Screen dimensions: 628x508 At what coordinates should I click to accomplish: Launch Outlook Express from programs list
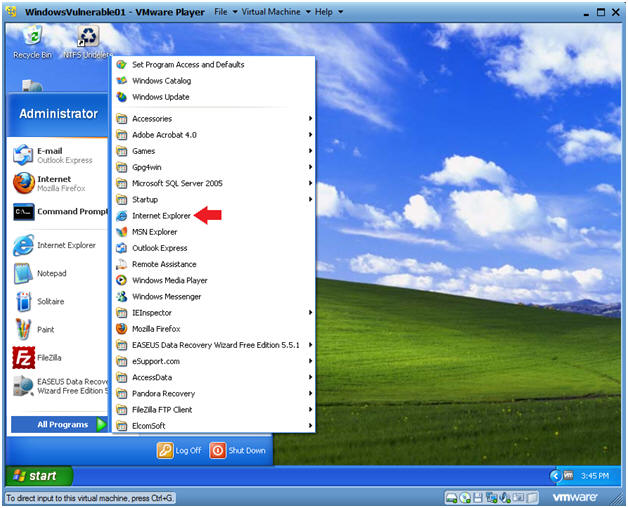[214, 248]
